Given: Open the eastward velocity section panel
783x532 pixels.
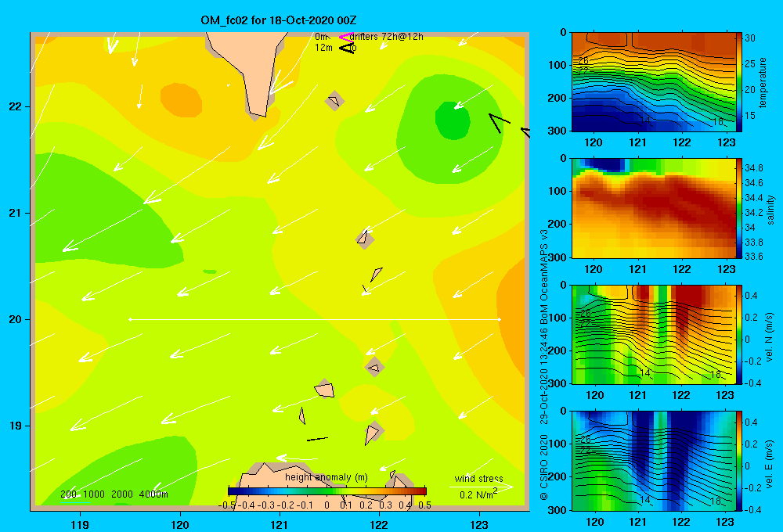Looking at the screenshot, I should [x=653, y=461].
